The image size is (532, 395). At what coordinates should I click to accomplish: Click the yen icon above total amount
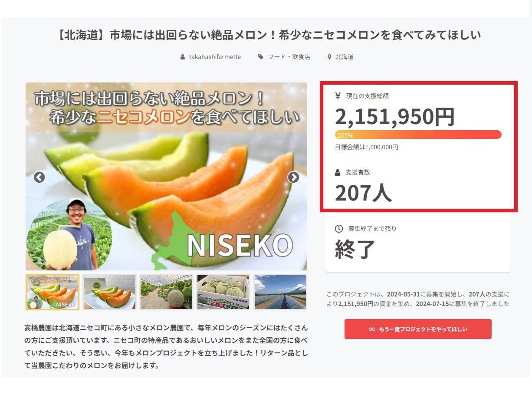(338, 96)
